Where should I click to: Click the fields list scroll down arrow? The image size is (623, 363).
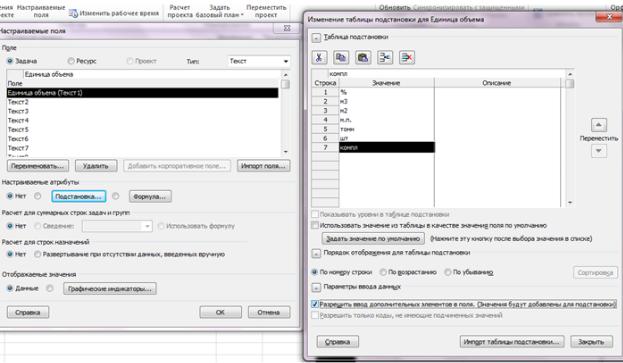pyautogui.click(x=285, y=152)
